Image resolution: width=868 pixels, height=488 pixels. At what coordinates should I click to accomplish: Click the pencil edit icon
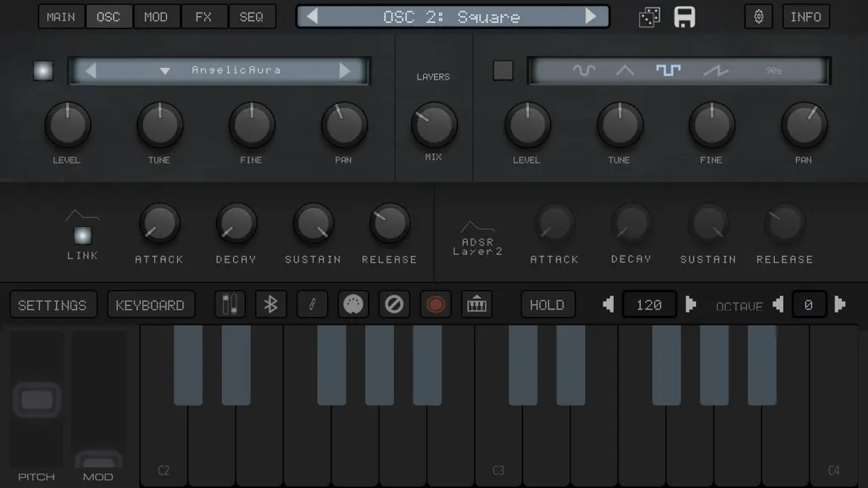tap(312, 305)
